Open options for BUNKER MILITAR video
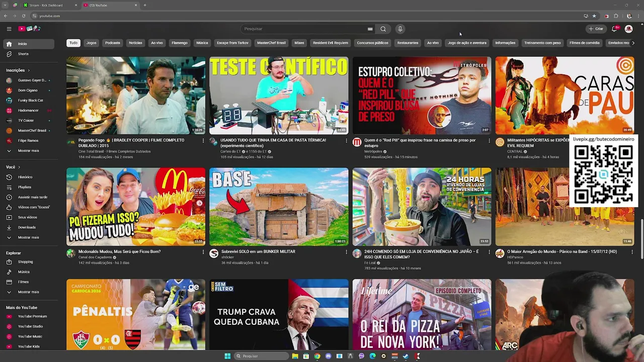Viewport: 644px width, 362px height. [x=346, y=252]
